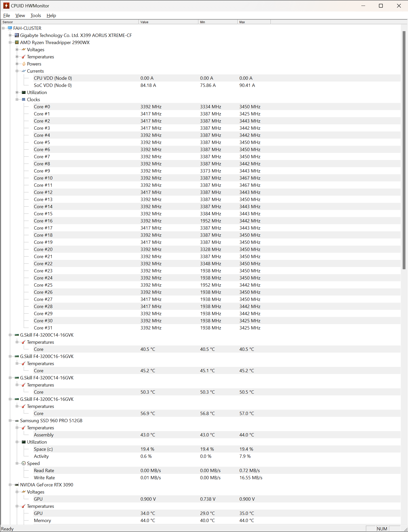Click the Clocks icon
Screen dimensions: 408x532
pos(24,99)
